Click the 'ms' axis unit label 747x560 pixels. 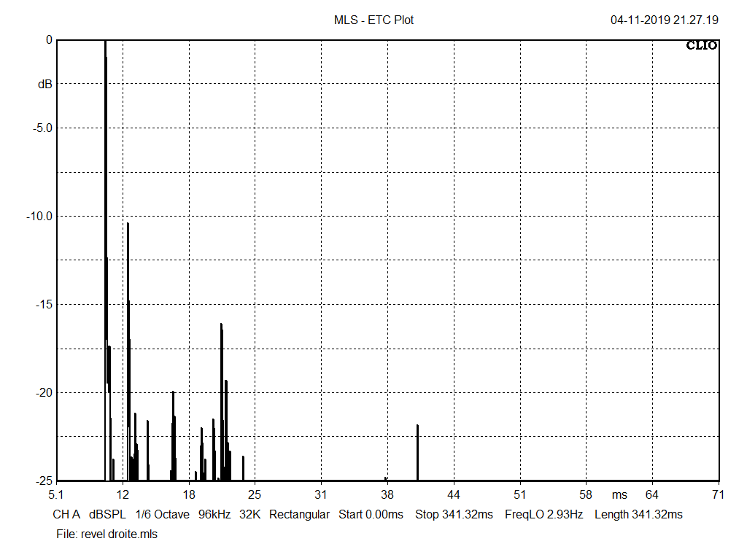tap(619, 495)
